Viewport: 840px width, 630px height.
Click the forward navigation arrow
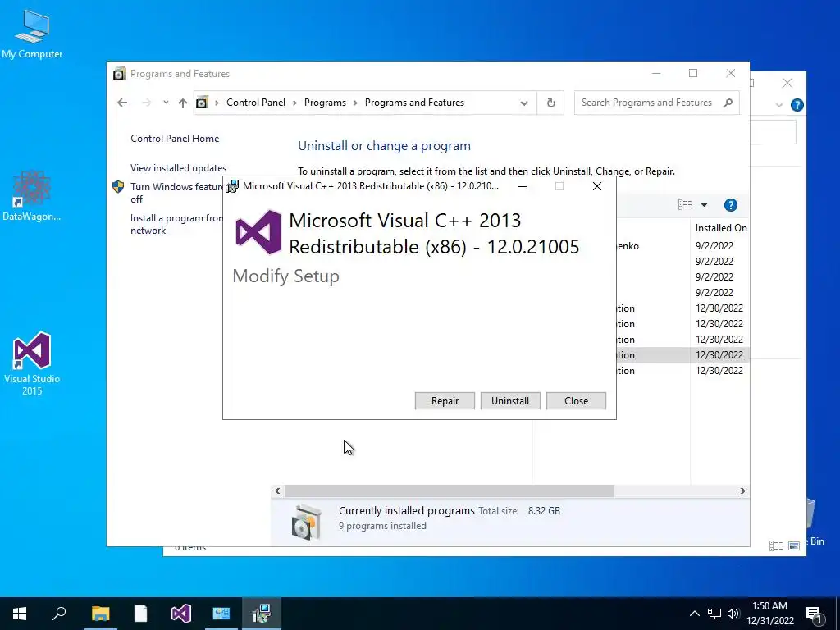pos(146,103)
